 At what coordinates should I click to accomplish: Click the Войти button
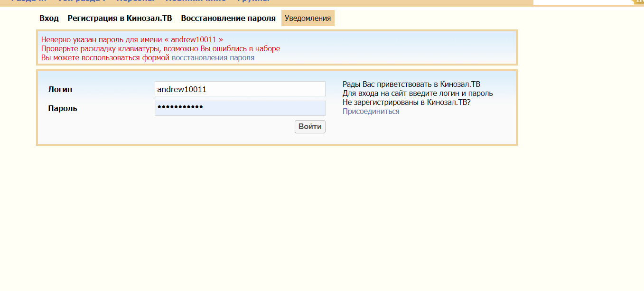coord(310,127)
